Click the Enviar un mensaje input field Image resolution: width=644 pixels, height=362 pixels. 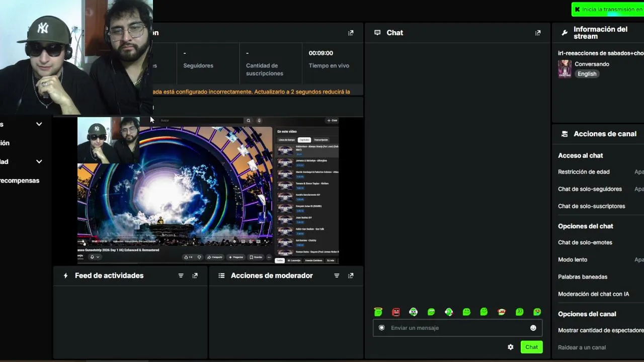[458, 328]
